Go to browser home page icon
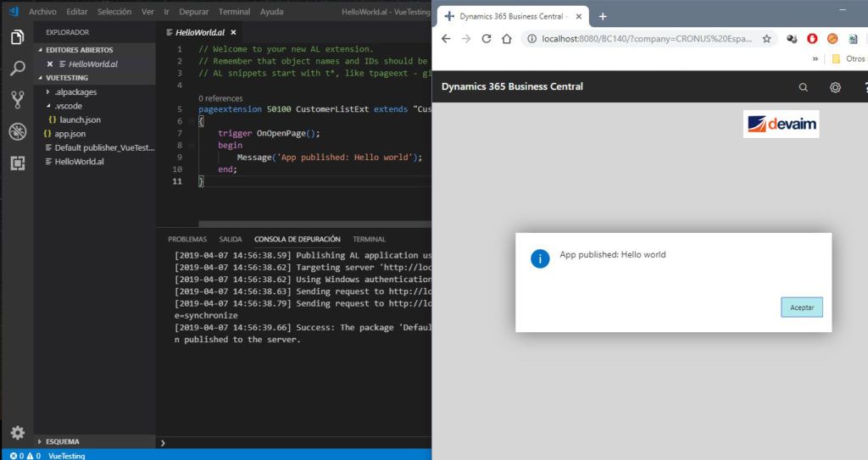This screenshot has width=868, height=460. [x=507, y=39]
